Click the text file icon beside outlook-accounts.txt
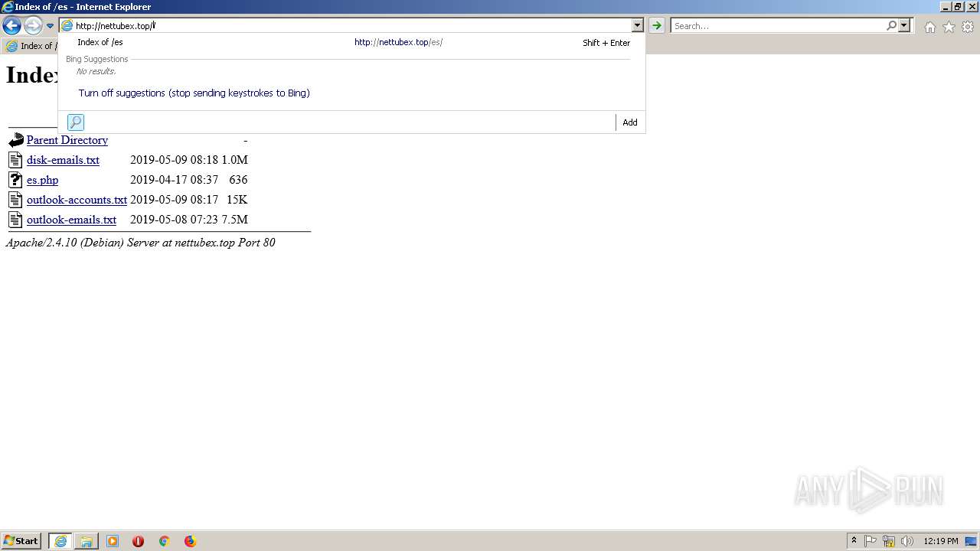 coord(15,200)
